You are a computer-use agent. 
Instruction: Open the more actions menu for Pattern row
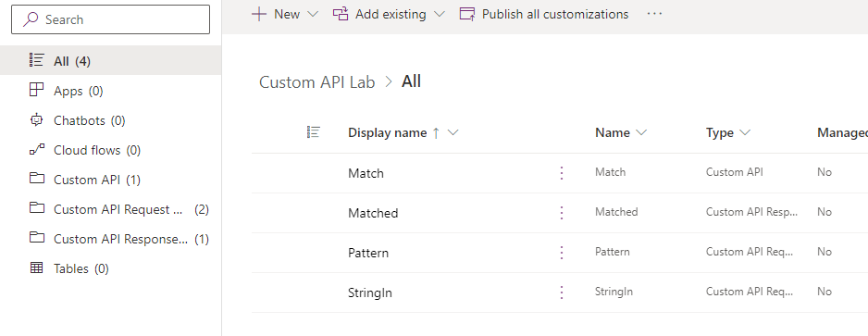tap(562, 253)
